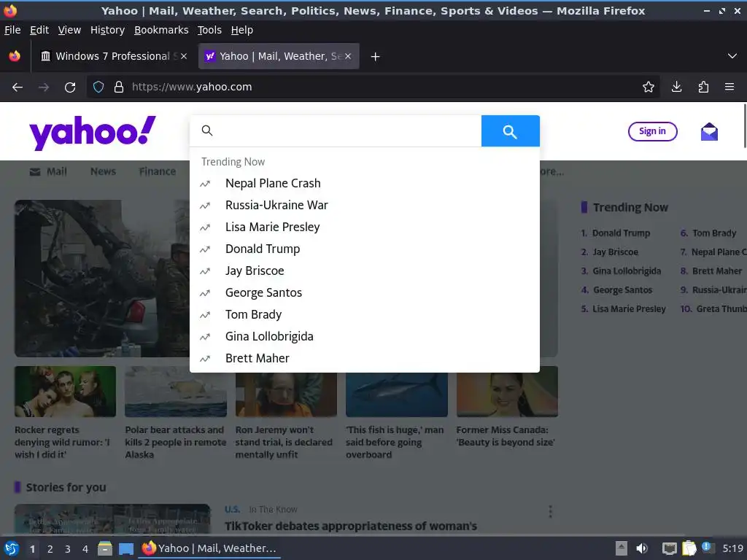
Task: Click the blue Yahoo search button
Action: [x=510, y=131]
